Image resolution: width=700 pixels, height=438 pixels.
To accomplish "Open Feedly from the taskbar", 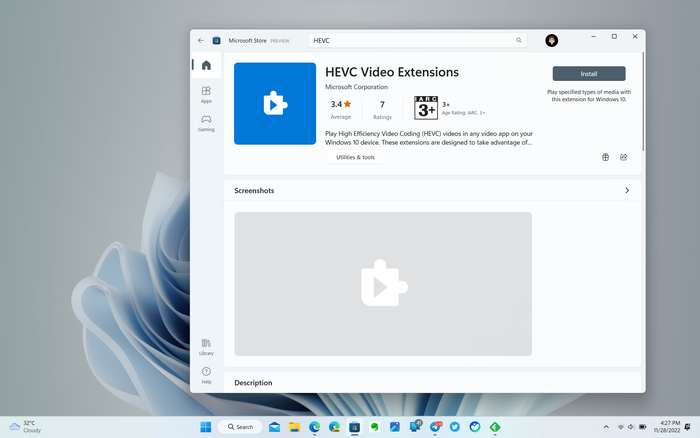I will pyautogui.click(x=495, y=427).
